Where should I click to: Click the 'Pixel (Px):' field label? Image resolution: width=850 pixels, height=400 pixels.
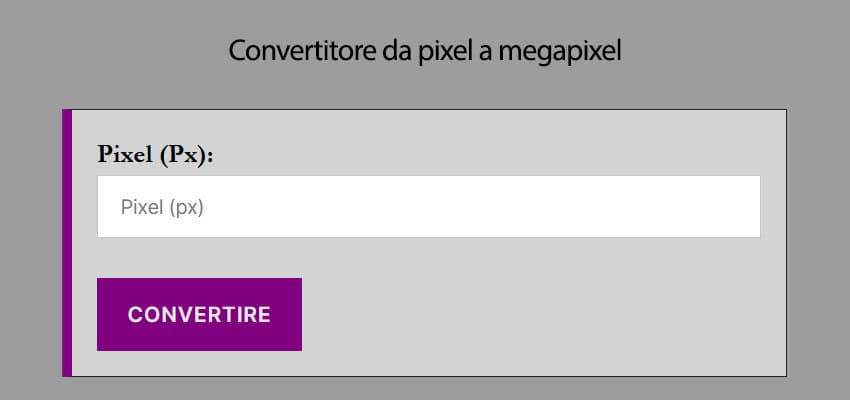click(x=156, y=155)
